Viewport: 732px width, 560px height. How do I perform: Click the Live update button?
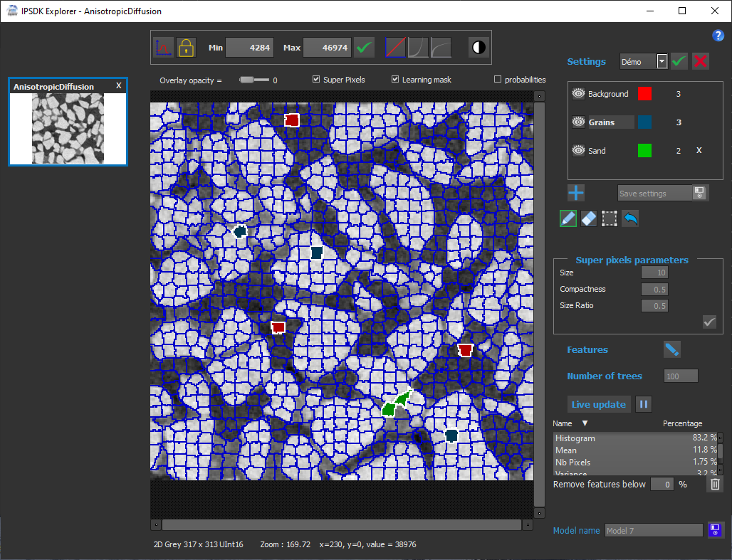coord(599,403)
